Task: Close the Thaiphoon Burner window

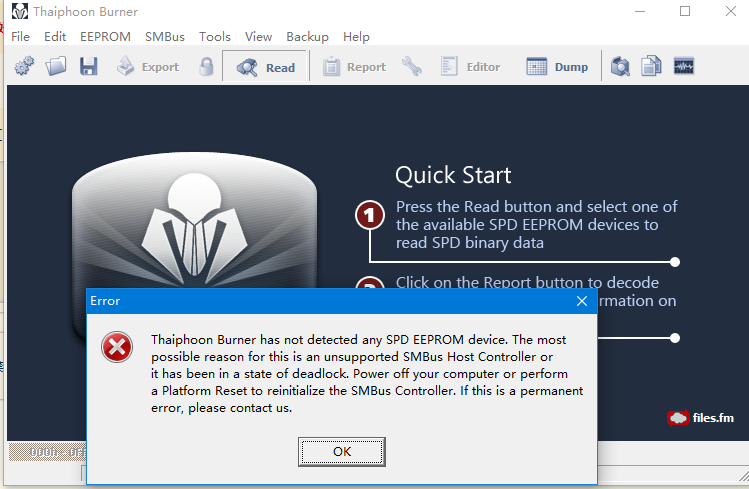Action: tap(731, 11)
